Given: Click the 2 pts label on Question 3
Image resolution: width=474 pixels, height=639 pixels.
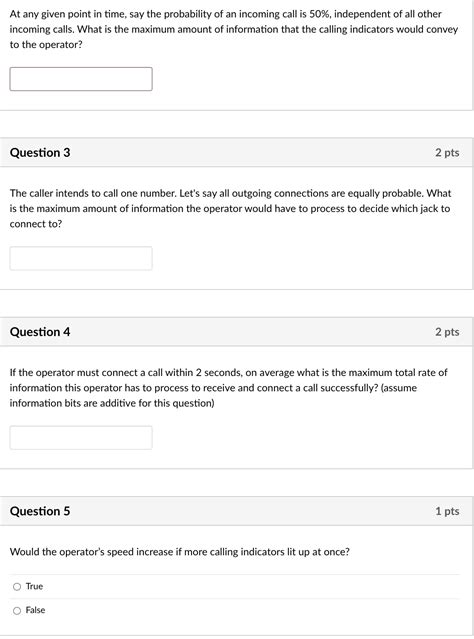Looking at the screenshot, I should click(447, 153).
